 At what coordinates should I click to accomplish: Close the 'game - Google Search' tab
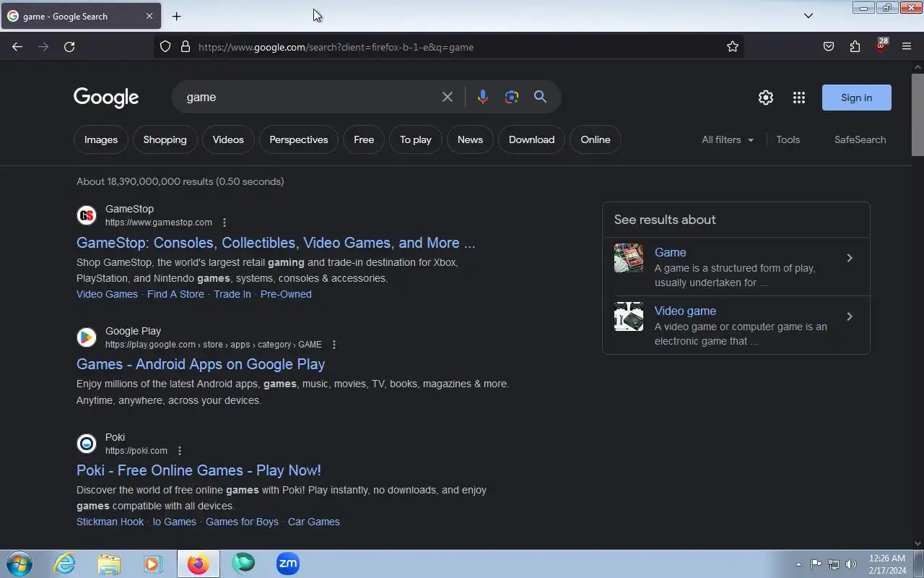click(149, 16)
